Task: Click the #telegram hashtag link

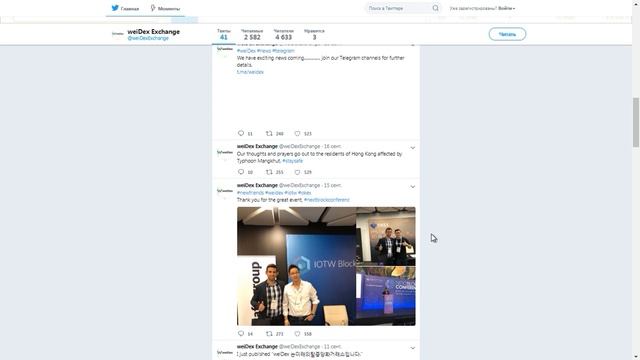Action: point(283,51)
